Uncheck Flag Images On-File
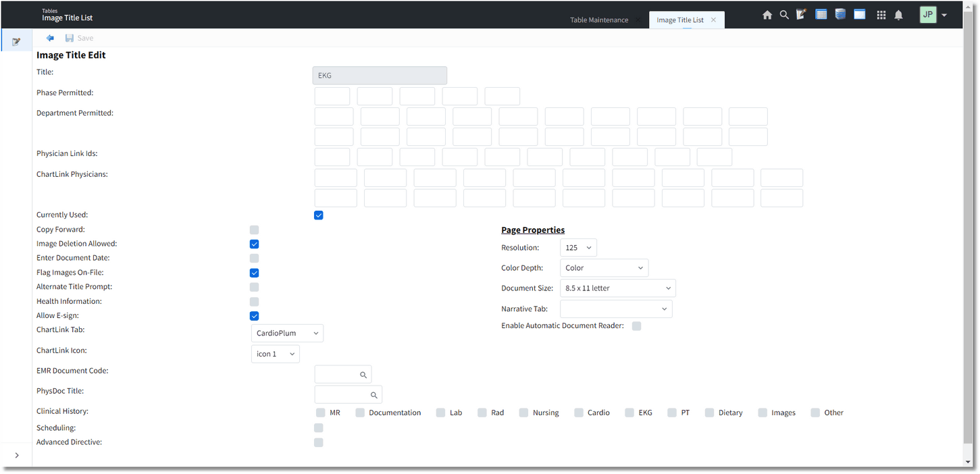The height and width of the screenshot is (474, 980). (255, 273)
